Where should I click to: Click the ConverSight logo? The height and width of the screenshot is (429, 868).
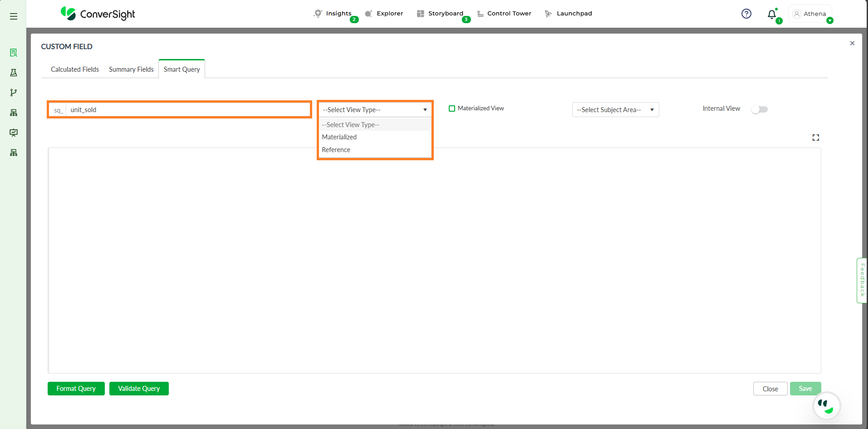click(x=98, y=14)
